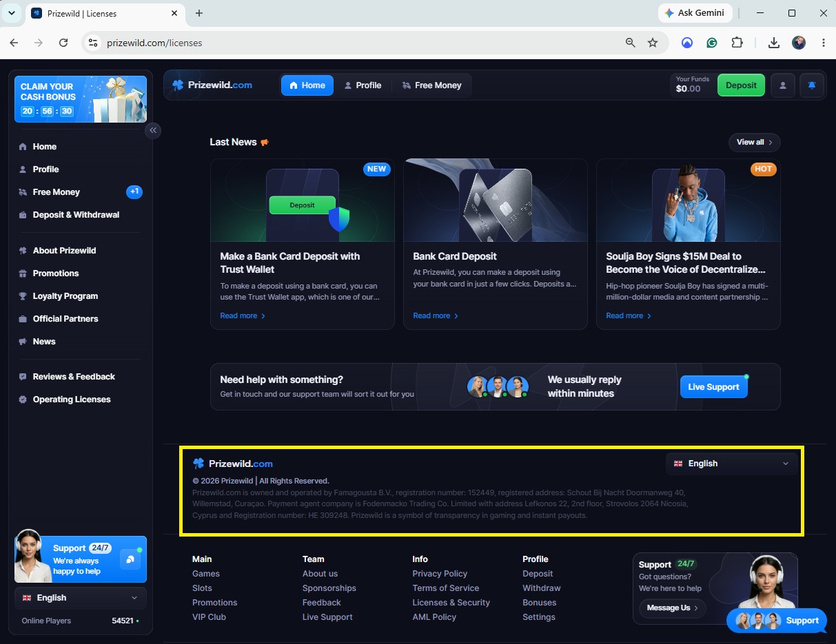Open footer Privacy Policy link
The width and height of the screenshot is (836, 644).
[440, 574]
